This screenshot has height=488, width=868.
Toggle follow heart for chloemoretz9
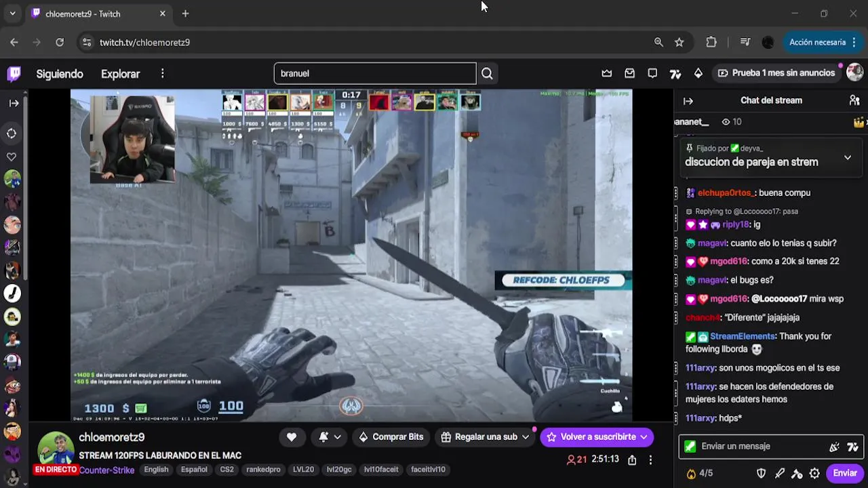292,437
